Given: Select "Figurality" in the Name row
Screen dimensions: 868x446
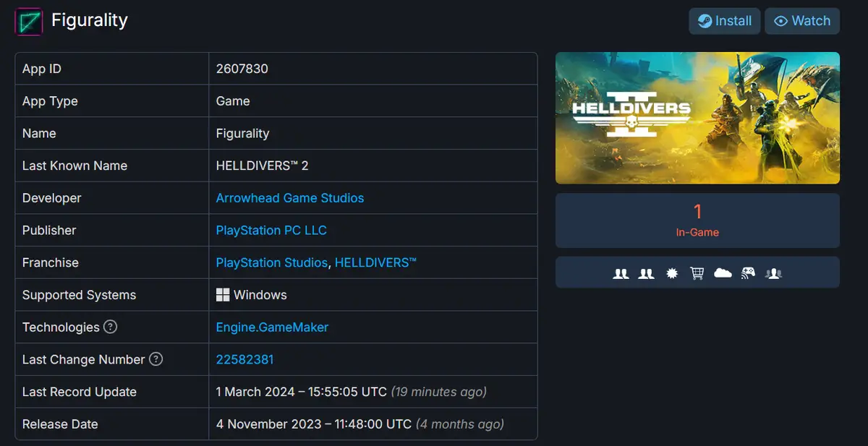Looking at the screenshot, I should [x=242, y=134].
